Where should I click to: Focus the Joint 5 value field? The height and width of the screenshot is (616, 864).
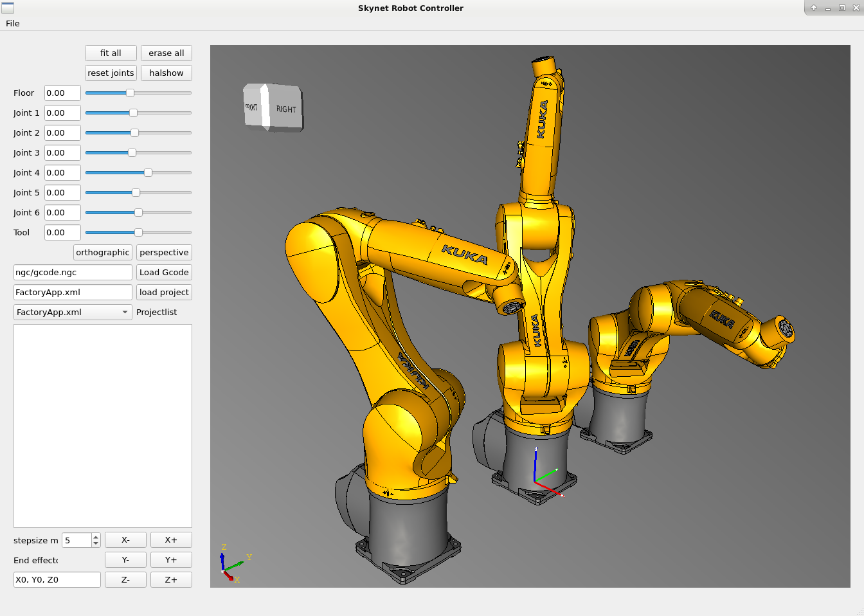pos(62,193)
